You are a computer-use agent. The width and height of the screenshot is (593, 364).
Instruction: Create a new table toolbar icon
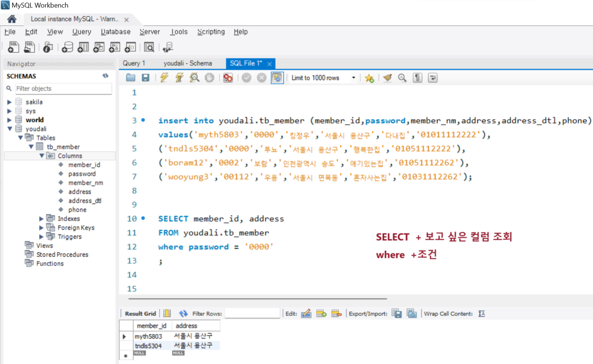[x=83, y=47]
